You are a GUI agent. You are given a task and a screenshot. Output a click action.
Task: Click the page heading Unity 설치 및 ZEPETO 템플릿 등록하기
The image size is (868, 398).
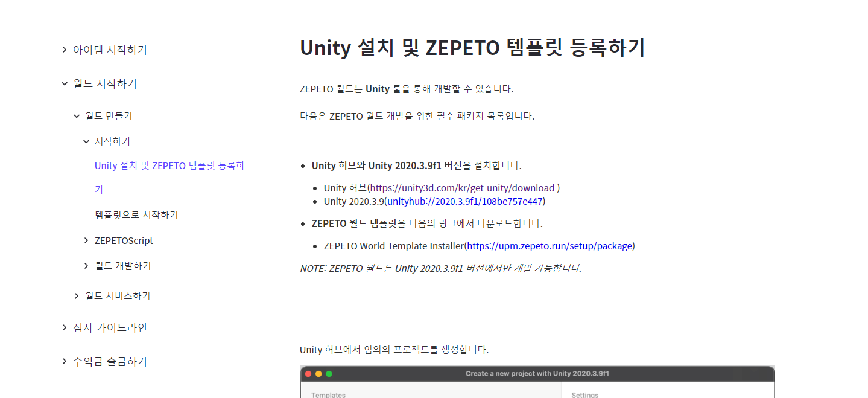tap(472, 47)
